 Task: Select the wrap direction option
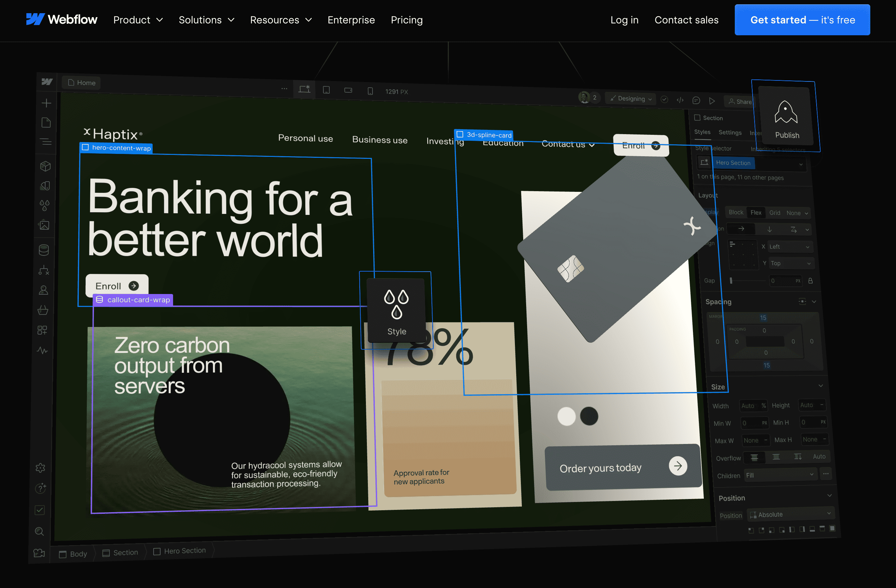pyautogui.click(x=793, y=230)
